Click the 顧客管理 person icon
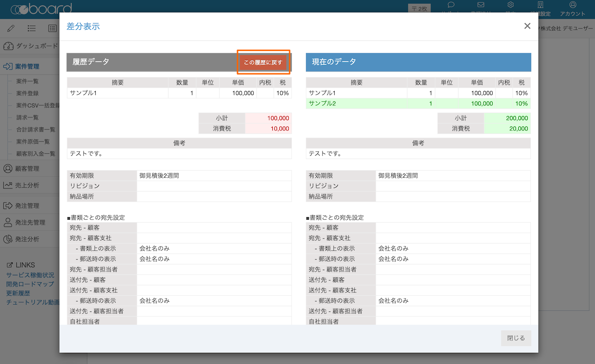 pyautogui.click(x=8, y=169)
